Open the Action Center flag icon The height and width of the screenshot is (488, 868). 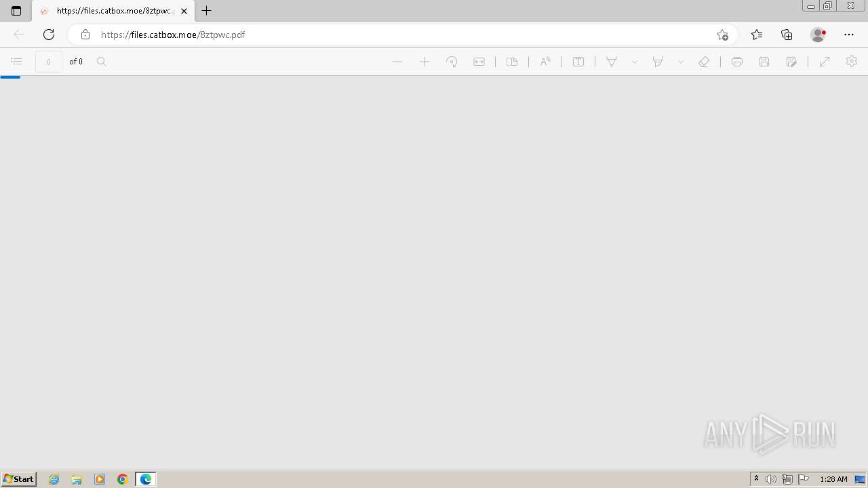804,479
